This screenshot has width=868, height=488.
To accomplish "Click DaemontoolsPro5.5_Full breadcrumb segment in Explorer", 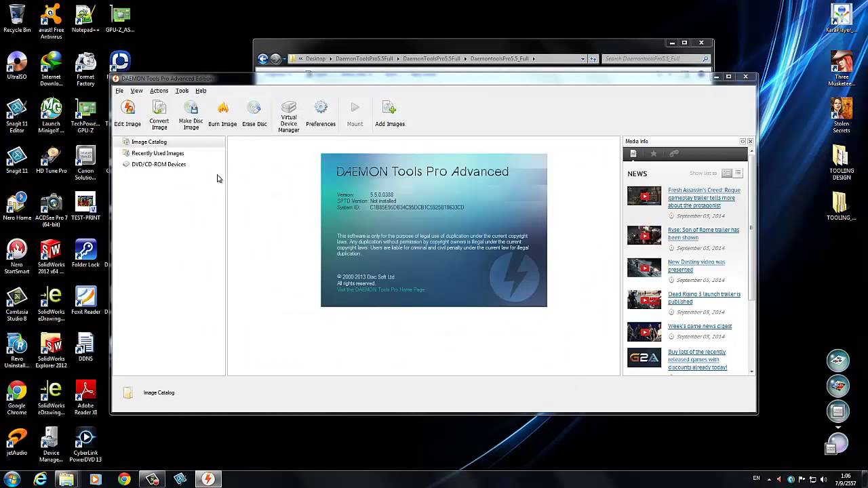I will pyautogui.click(x=499, y=59).
